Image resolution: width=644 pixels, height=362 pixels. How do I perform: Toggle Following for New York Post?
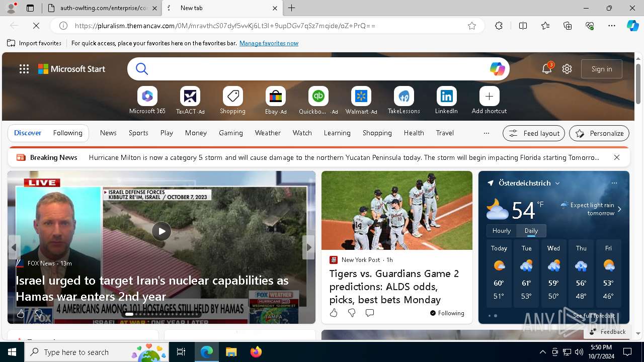[x=447, y=313]
